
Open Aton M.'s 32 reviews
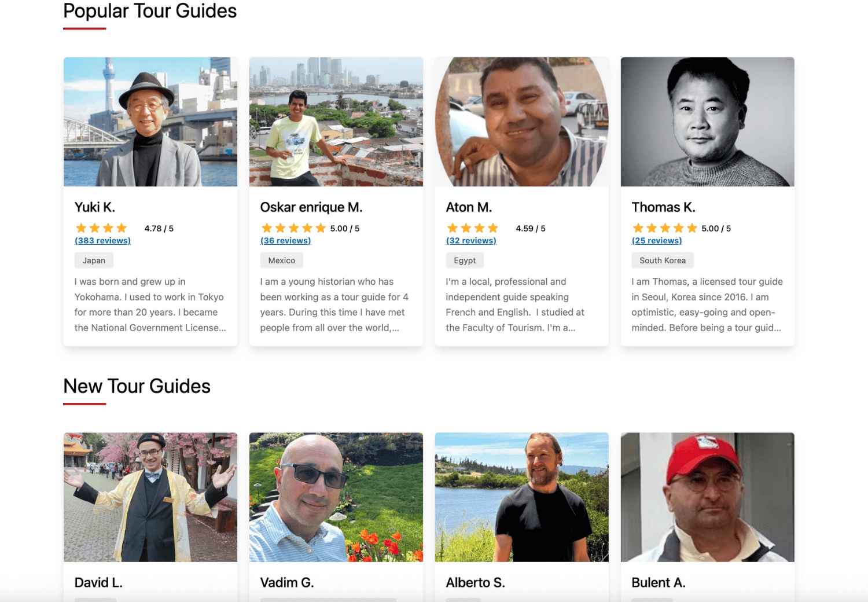point(471,240)
